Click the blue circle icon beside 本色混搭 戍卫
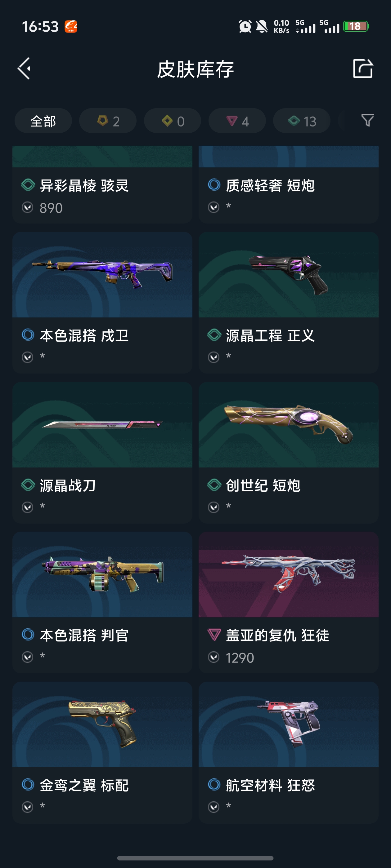Screen dimensions: 391x868 point(28,334)
